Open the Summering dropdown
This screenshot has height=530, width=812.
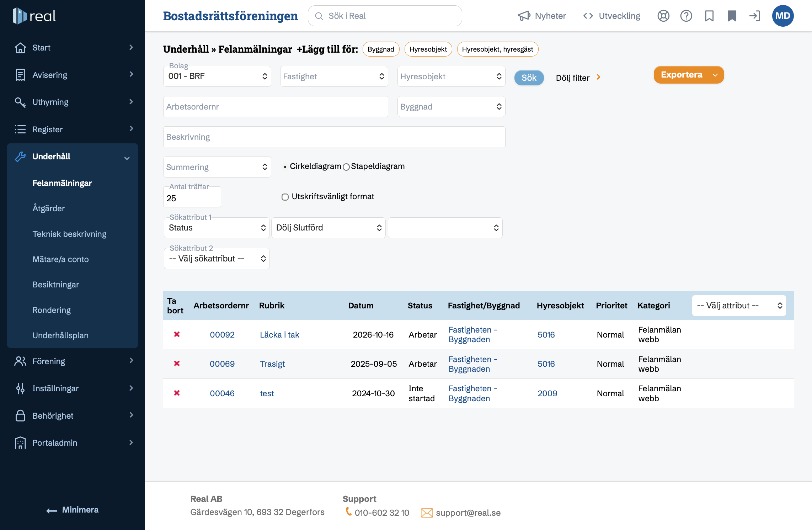click(x=217, y=167)
